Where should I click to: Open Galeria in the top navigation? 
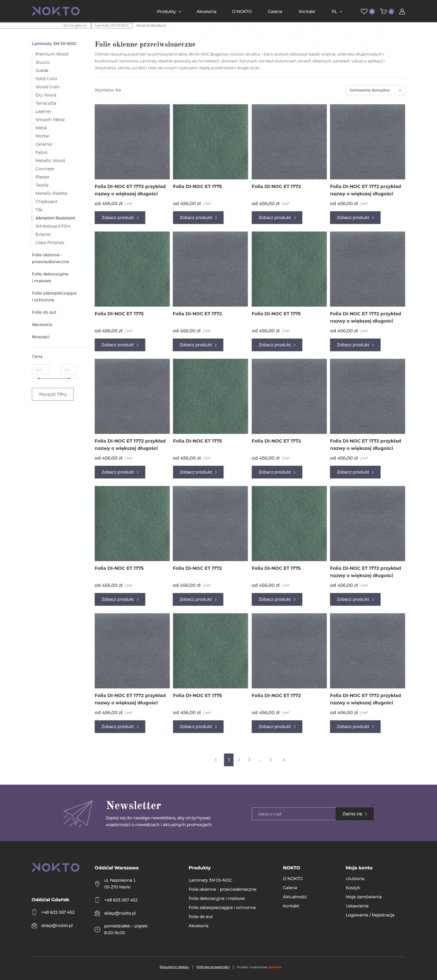tap(275, 11)
